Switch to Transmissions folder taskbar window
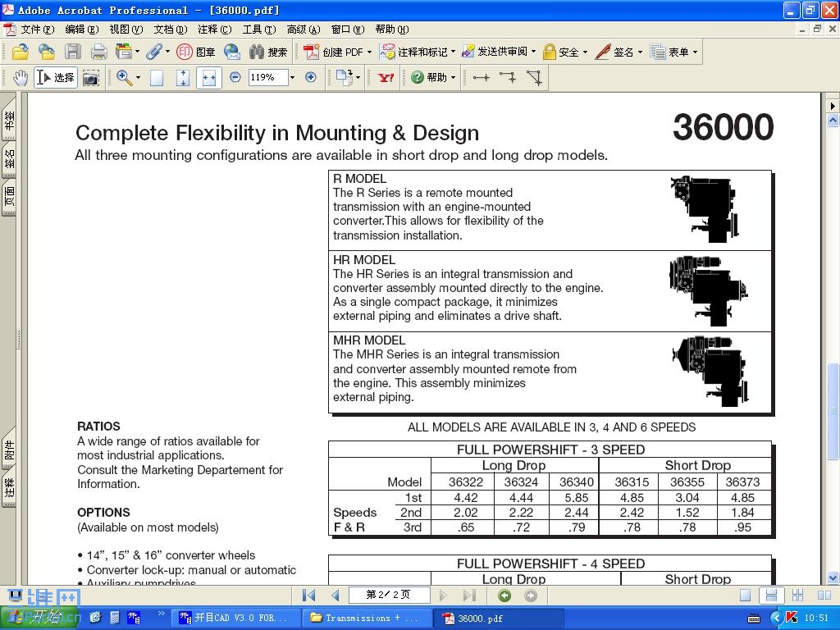This screenshot has height=630, width=840. click(x=367, y=619)
